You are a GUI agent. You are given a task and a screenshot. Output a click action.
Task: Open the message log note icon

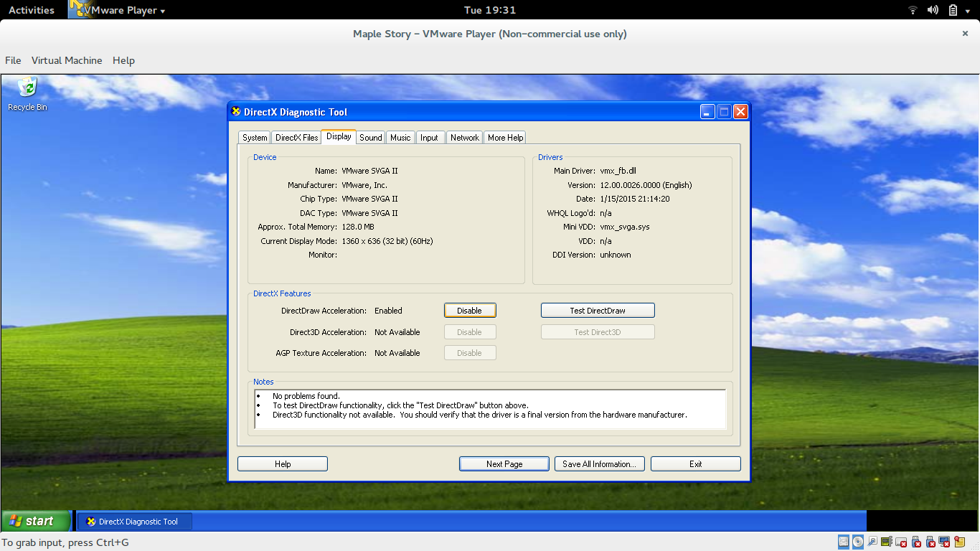[x=960, y=542]
